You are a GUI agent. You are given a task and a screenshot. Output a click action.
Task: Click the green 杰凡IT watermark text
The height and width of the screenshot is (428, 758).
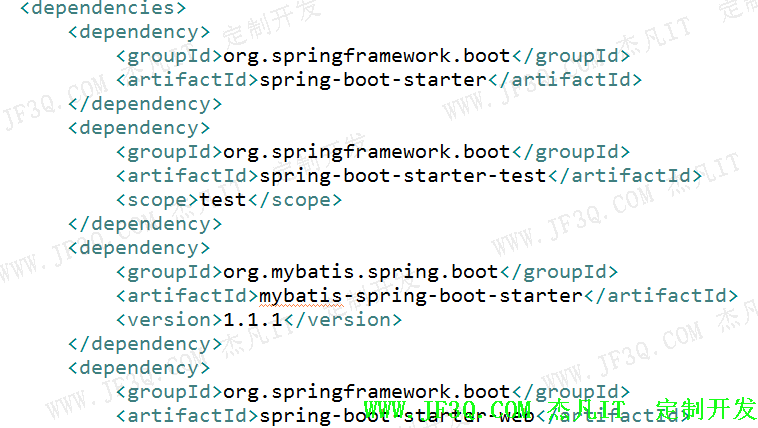(588, 410)
